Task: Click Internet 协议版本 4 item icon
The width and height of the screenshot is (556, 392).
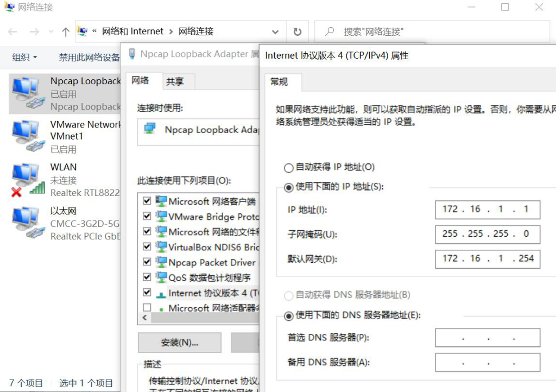Action: pyautogui.click(x=161, y=294)
